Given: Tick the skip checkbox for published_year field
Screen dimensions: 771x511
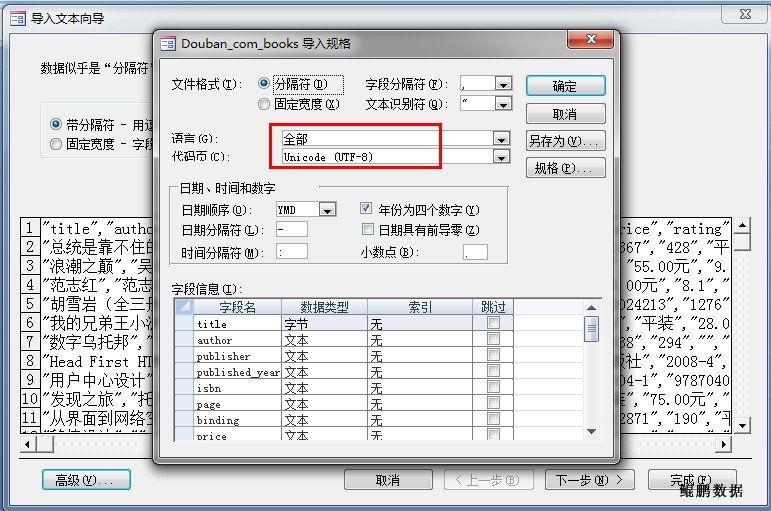Looking at the screenshot, I should click(493, 371).
